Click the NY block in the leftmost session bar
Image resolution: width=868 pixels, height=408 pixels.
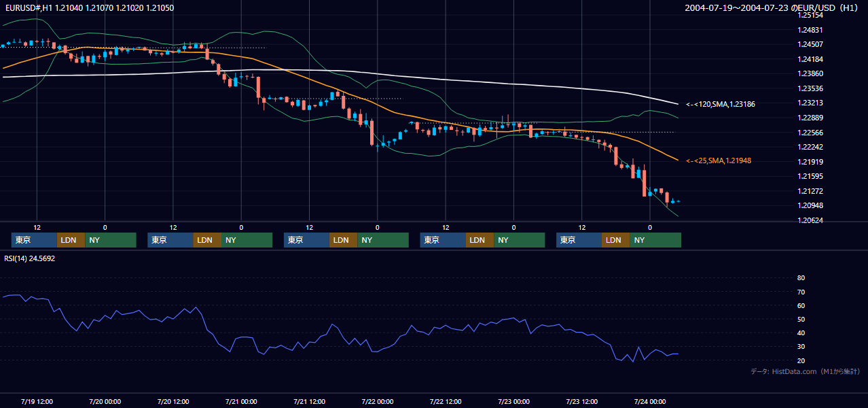point(111,240)
